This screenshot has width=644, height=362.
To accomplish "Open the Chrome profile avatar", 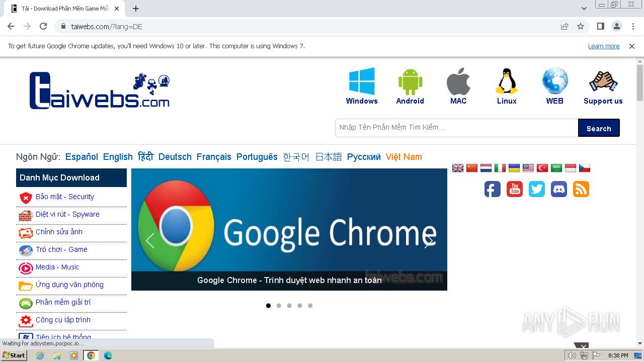I will (x=617, y=26).
